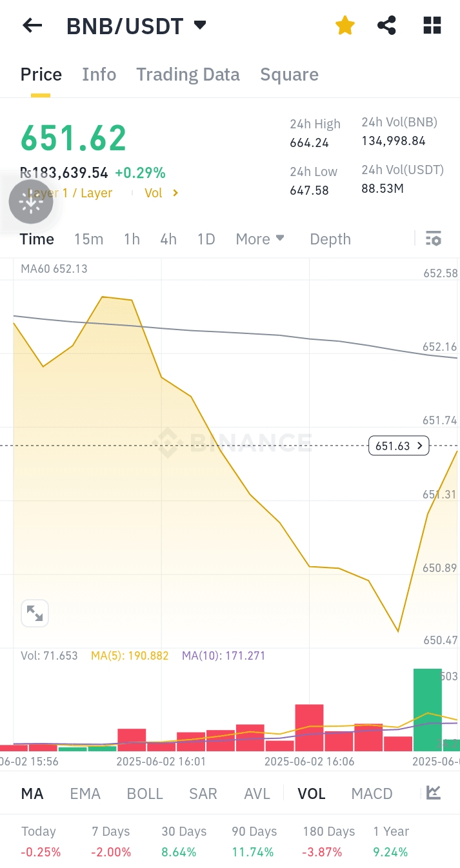The width and height of the screenshot is (460, 868).
Task: Toggle the BOLL indicator
Action: pos(145,794)
